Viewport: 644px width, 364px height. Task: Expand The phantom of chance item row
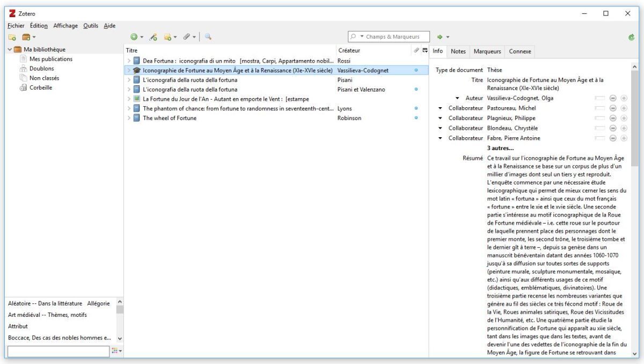[128, 109]
